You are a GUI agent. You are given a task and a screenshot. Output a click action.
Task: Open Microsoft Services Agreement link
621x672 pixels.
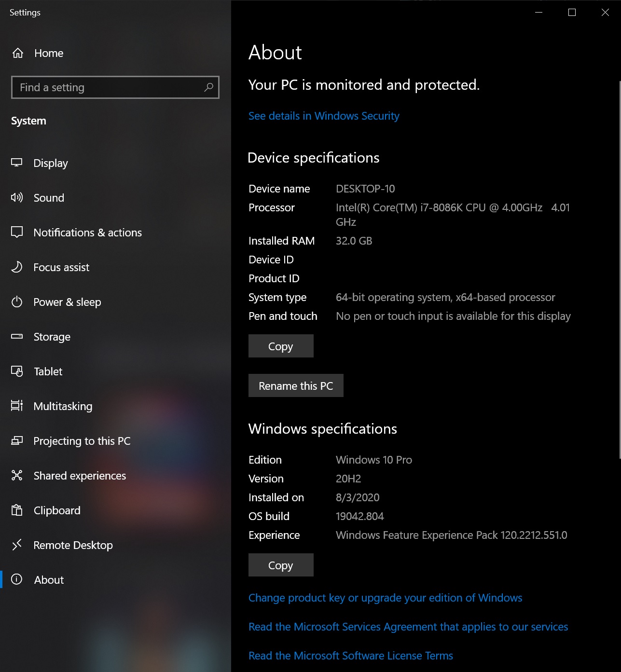(x=408, y=627)
